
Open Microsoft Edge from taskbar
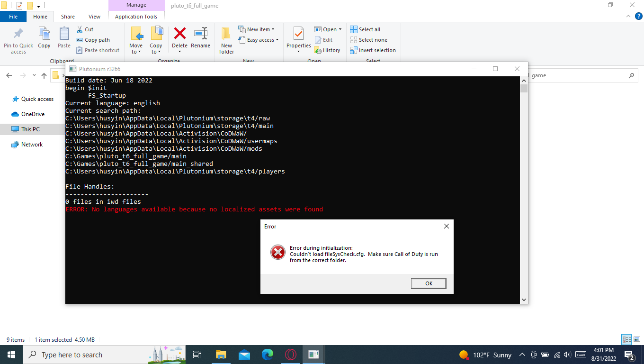[x=268, y=355]
